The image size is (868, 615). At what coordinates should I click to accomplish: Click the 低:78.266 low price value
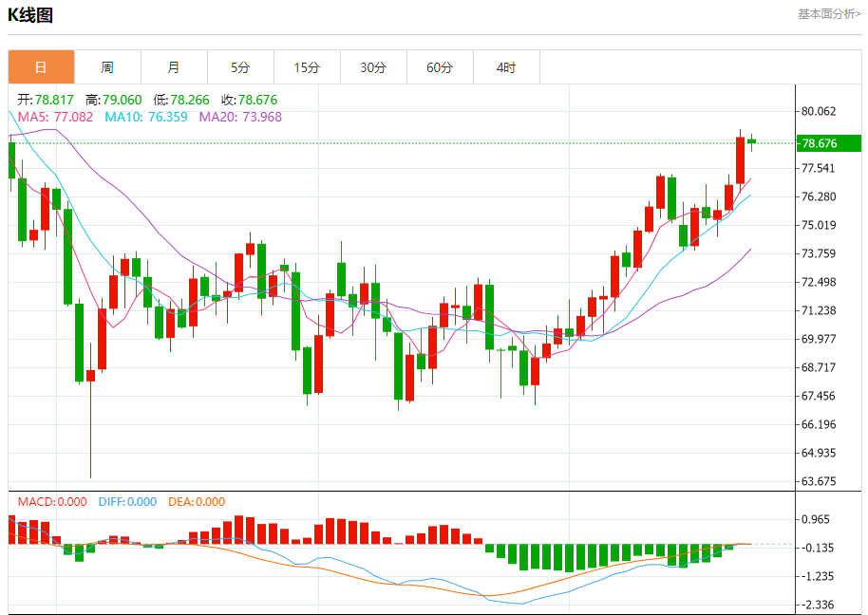tap(181, 100)
